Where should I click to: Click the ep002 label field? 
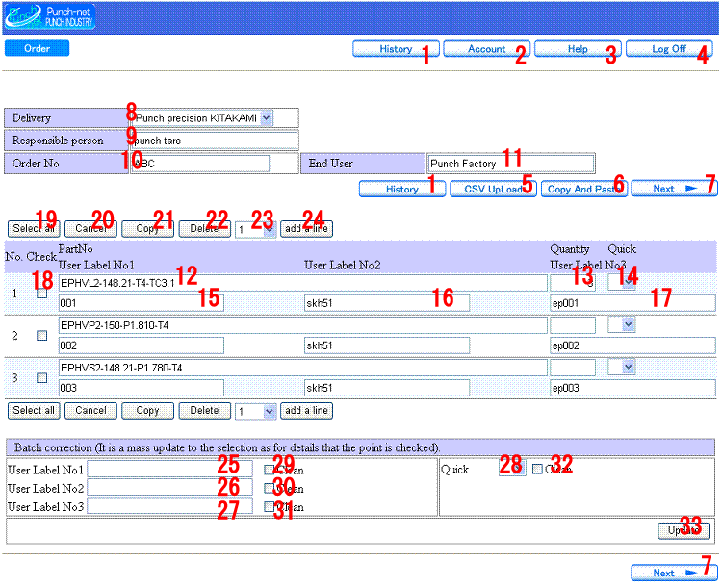click(632, 345)
